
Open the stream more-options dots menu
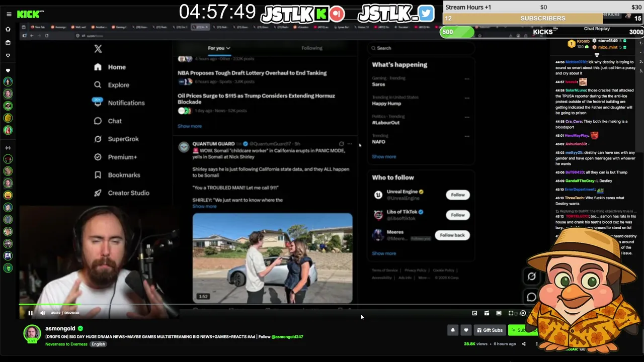click(536, 344)
